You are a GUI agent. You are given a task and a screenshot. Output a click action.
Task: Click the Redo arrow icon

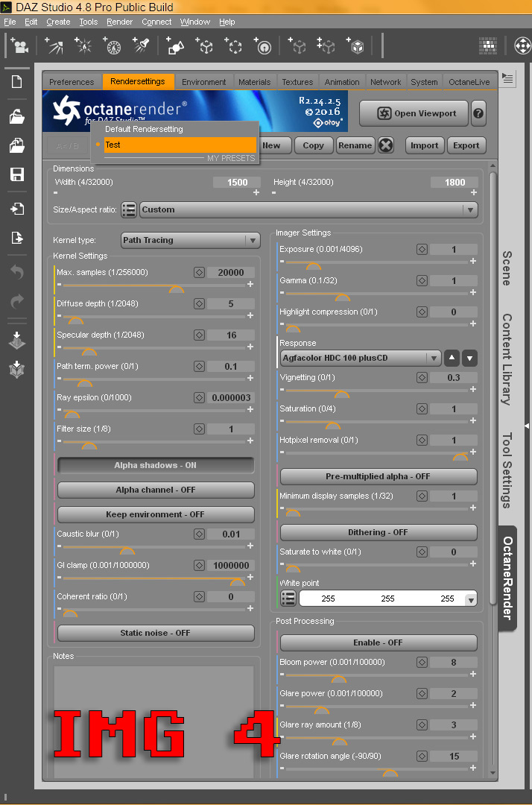pyautogui.click(x=17, y=301)
